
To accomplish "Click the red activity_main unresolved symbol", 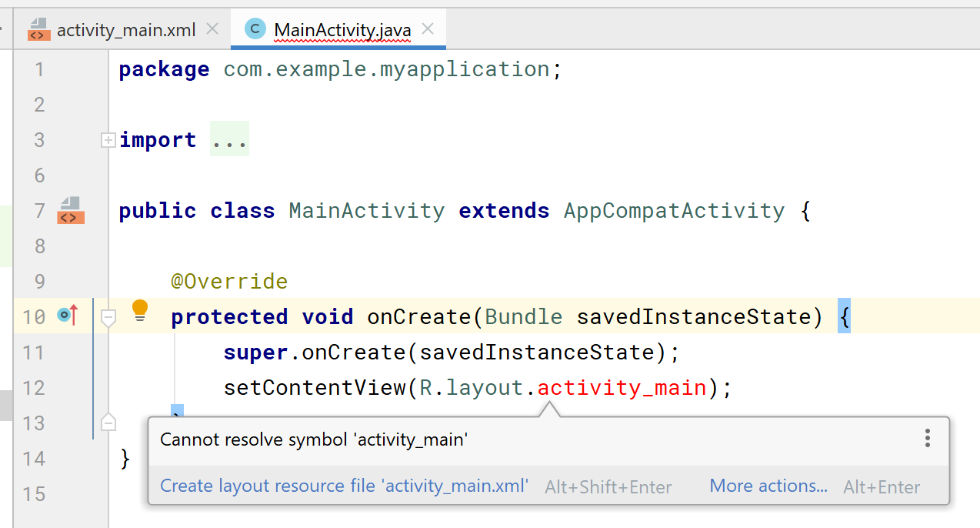I will [622, 387].
